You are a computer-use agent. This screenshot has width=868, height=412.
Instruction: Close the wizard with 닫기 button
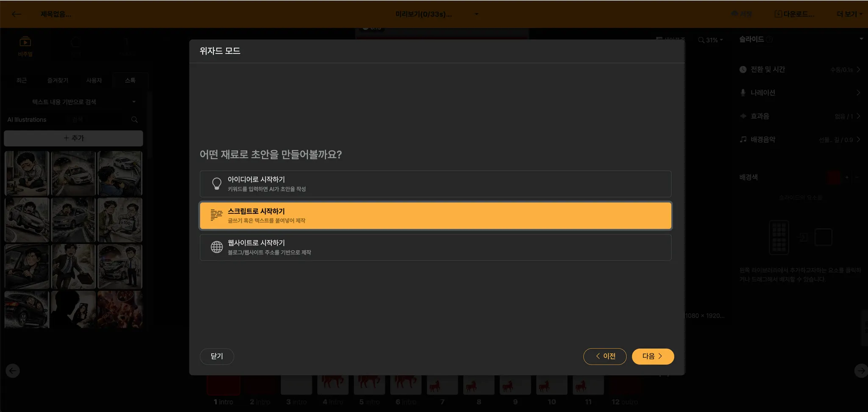click(217, 357)
